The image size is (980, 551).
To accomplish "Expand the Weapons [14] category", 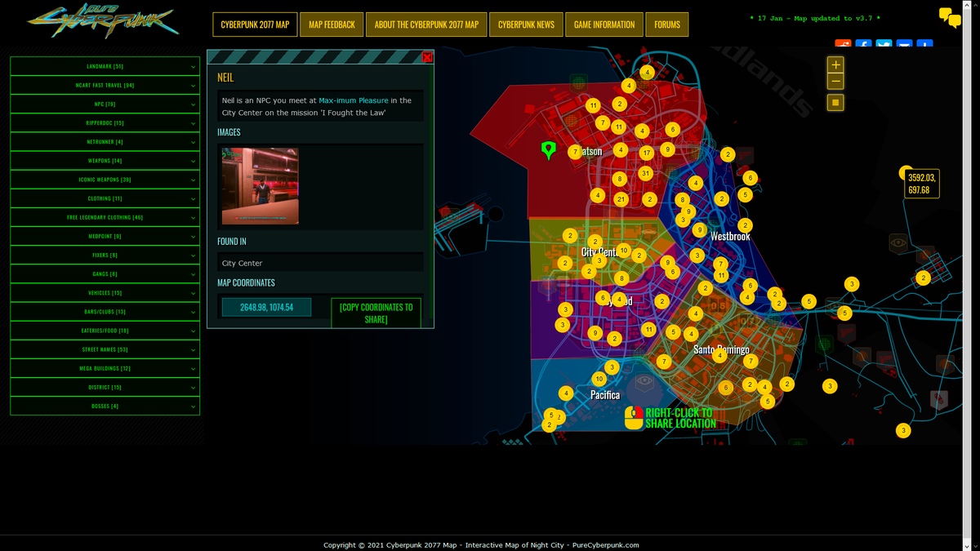I will [105, 161].
